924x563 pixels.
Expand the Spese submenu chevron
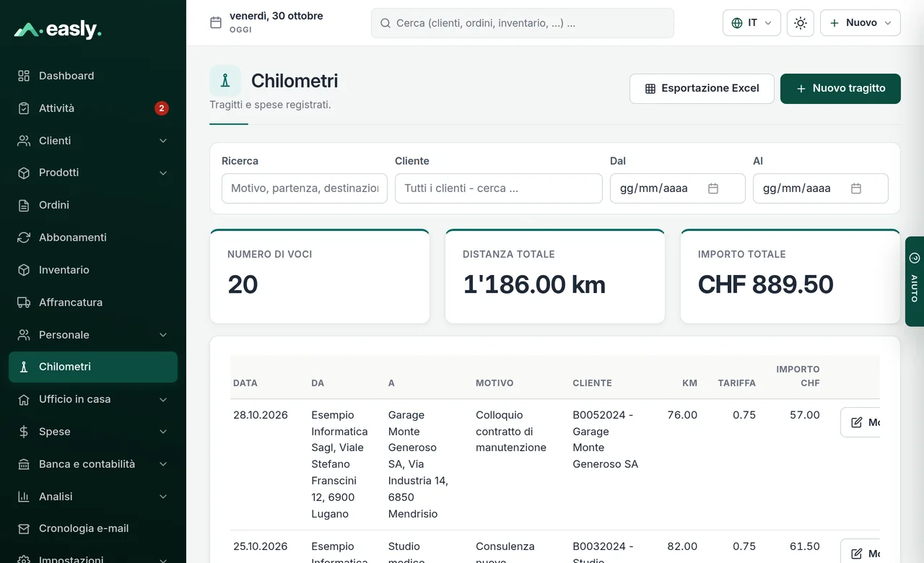click(x=163, y=432)
